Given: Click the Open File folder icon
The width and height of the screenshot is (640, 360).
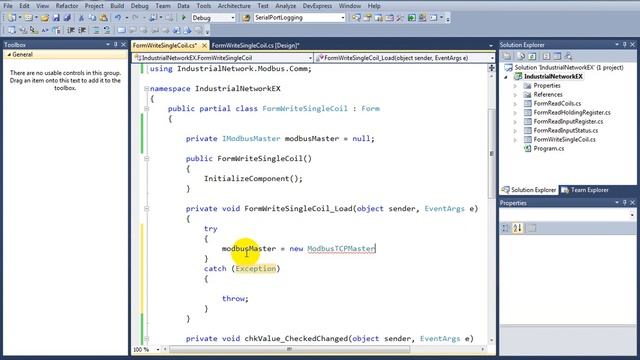Looking at the screenshot, I should tap(44, 18).
